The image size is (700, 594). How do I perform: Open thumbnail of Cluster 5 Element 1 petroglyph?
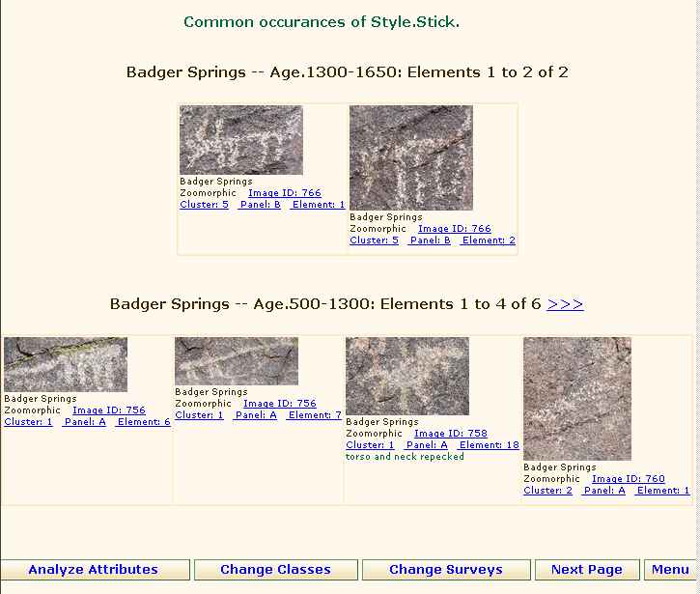(240, 140)
